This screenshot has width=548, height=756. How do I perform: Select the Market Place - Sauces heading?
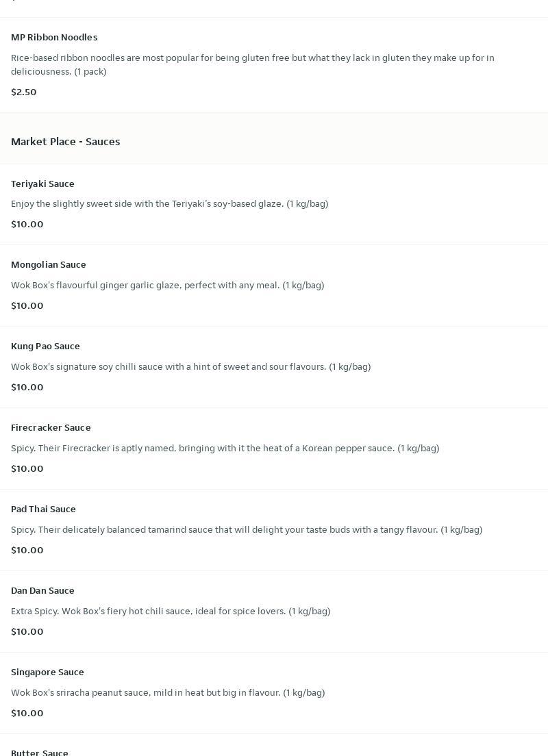(66, 142)
